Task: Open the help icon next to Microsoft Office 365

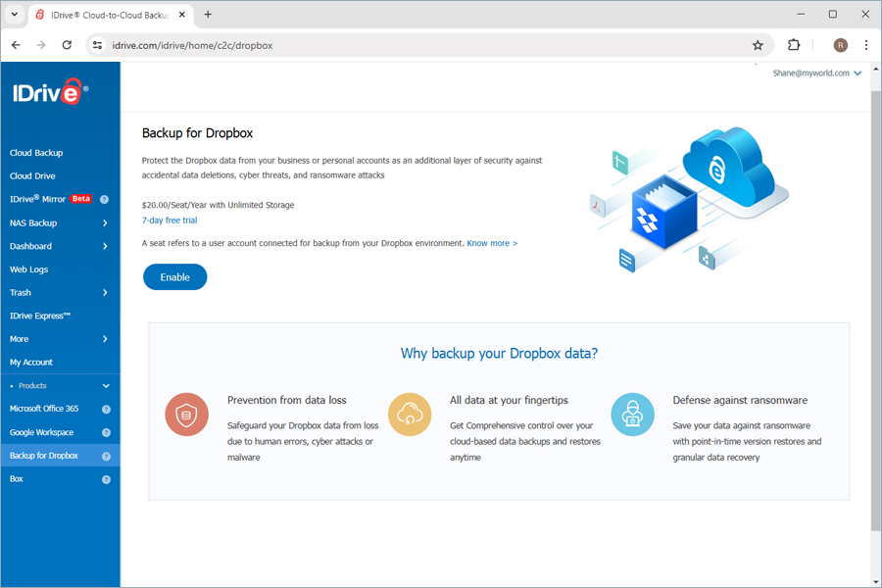Action: click(x=109, y=409)
